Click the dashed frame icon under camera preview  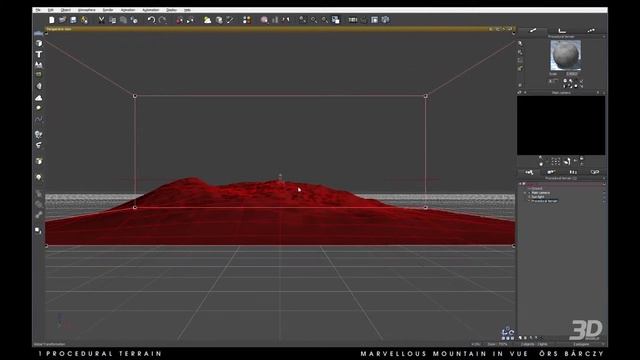[x=556, y=162]
